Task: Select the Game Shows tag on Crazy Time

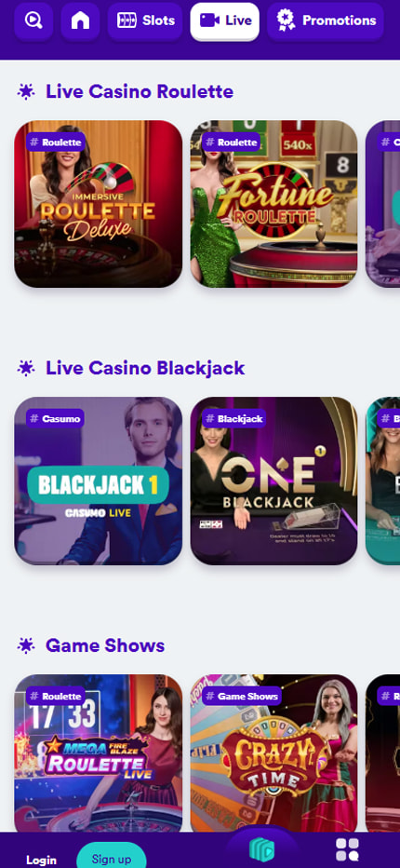Action: click(241, 696)
